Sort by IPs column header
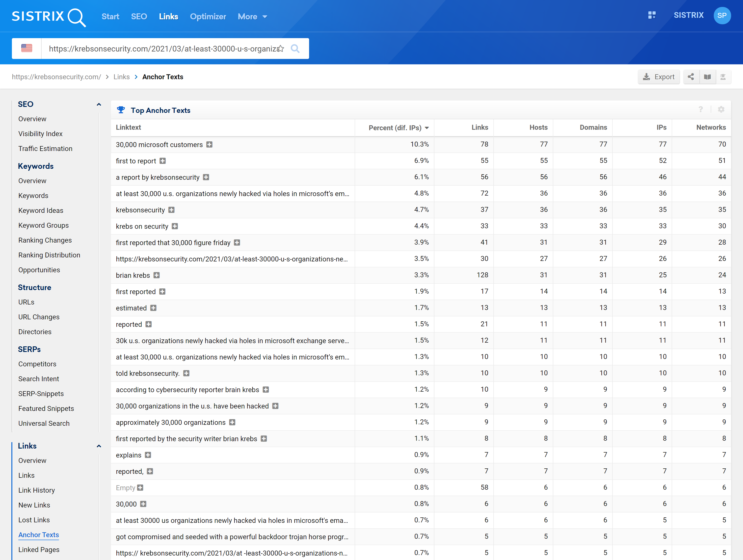Screen dimensions: 743x560 pyautogui.click(x=661, y=127)
